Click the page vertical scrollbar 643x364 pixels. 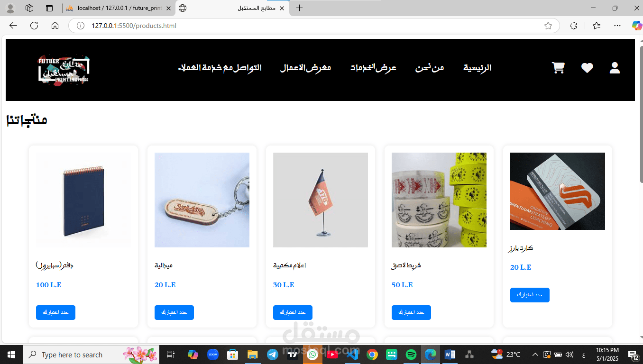pos(640,190)
